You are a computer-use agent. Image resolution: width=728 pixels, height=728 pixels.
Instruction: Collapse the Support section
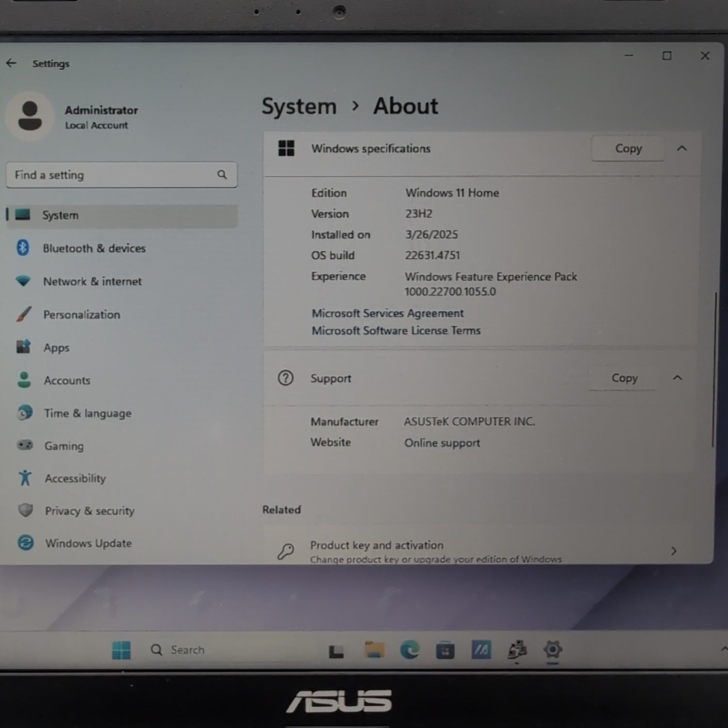click(x=678, y=378)
